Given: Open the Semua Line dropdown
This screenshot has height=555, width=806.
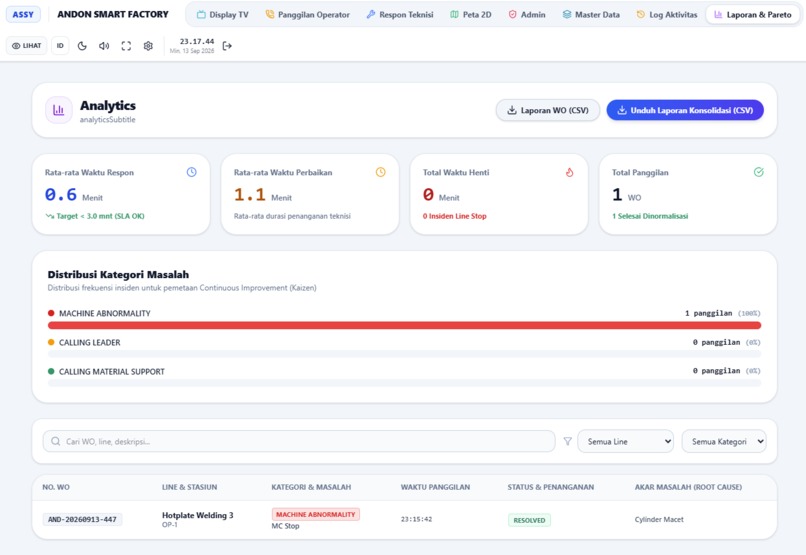Looking at the screenshot, I should [626, 441].
